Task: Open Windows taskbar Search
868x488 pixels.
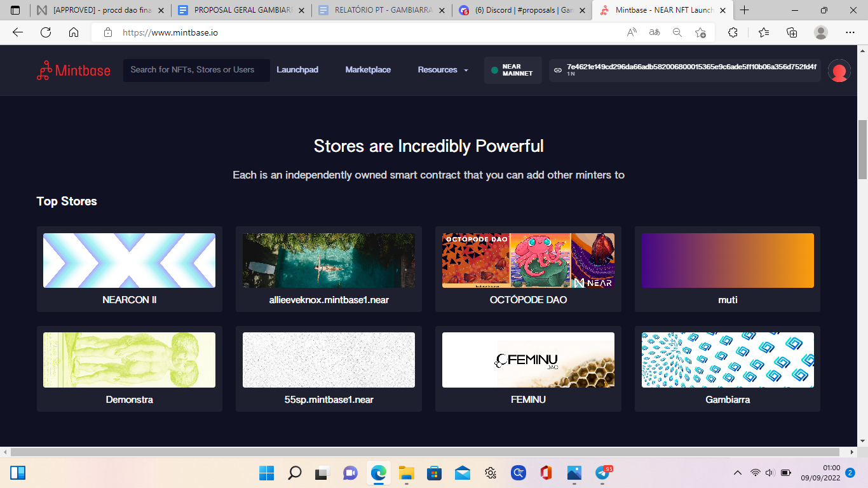Action: [295, 473]
